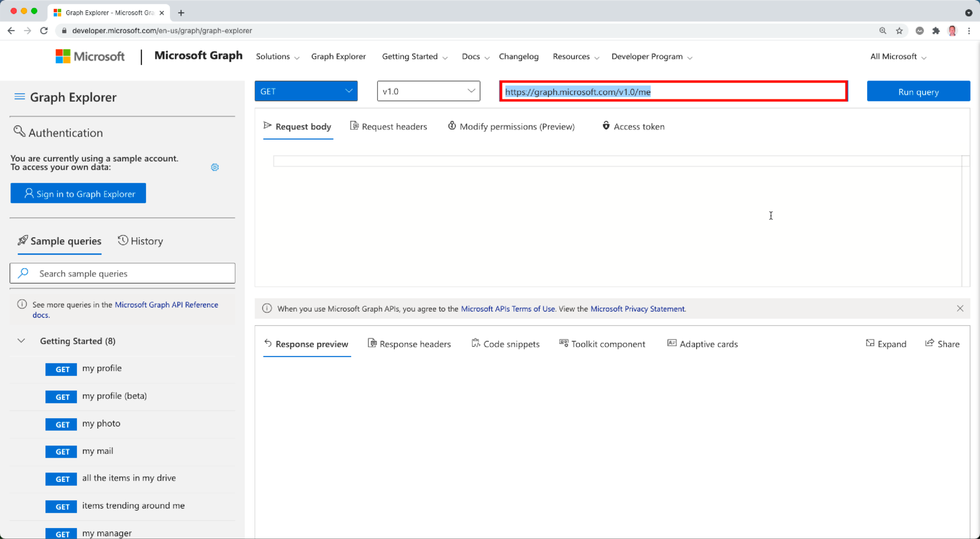The width and height of the screenshot is (980, 539).
Task: Open the API version dropdown showing v1.0
Action: pos(428,91)
